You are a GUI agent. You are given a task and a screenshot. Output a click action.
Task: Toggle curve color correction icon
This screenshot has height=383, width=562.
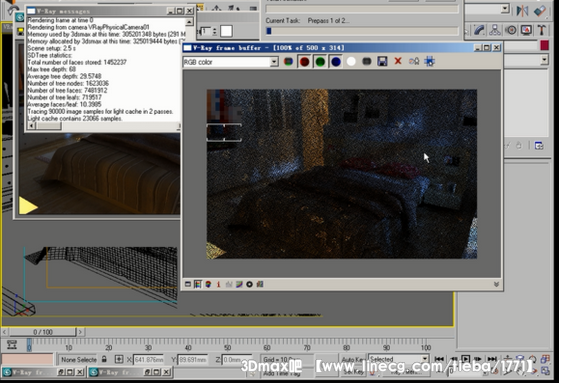point(239,284)
